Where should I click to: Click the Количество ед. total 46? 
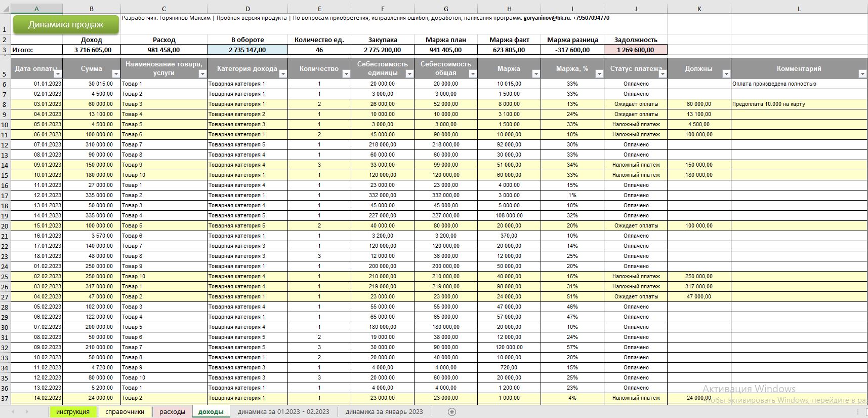pos(319,50)
